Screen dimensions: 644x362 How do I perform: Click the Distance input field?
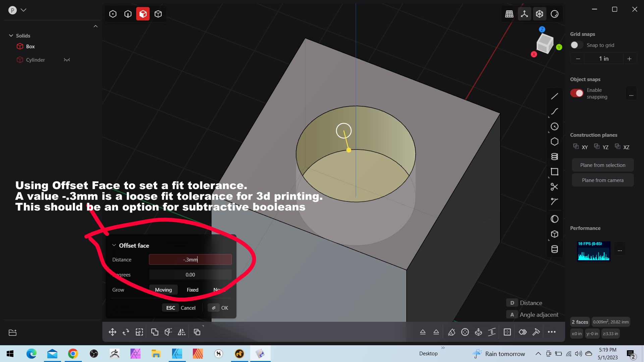click(x=190, y=259)
